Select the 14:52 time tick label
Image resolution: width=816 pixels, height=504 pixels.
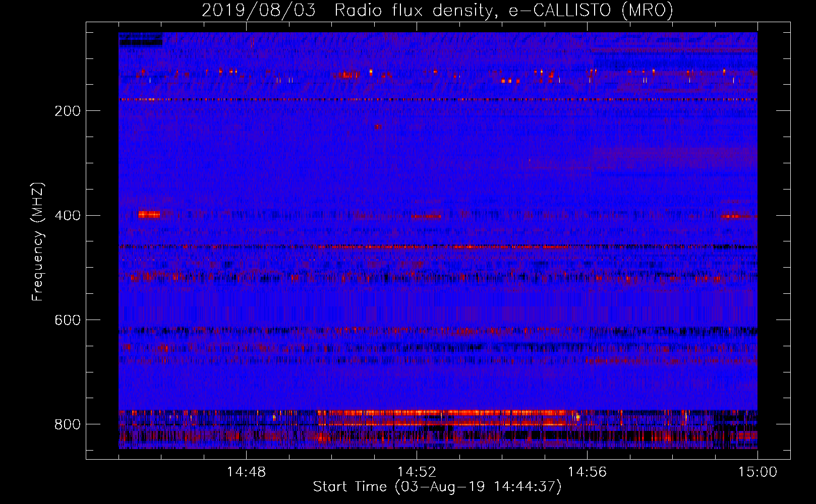click(417, 472)
